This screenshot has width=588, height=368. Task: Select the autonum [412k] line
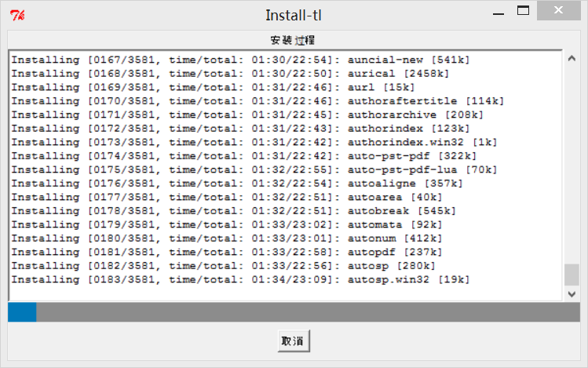pyautogui.click(x=227, y=239)
